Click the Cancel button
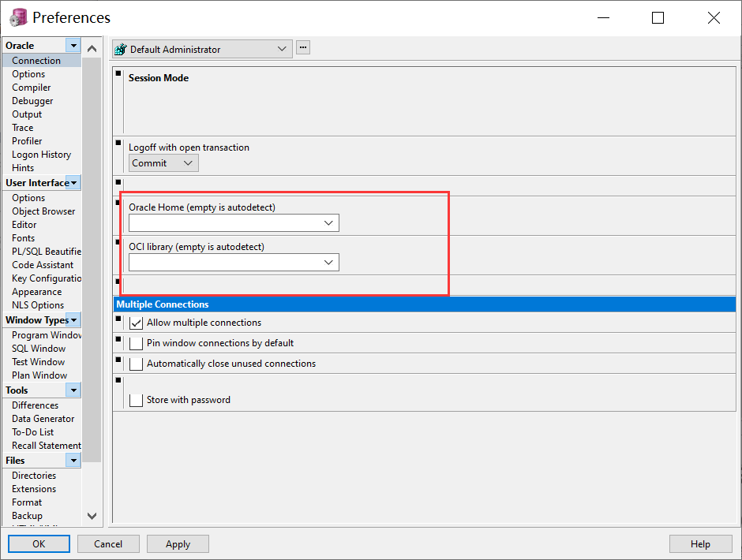This screenshot has height=560, width=742. [x=108, y=544]
